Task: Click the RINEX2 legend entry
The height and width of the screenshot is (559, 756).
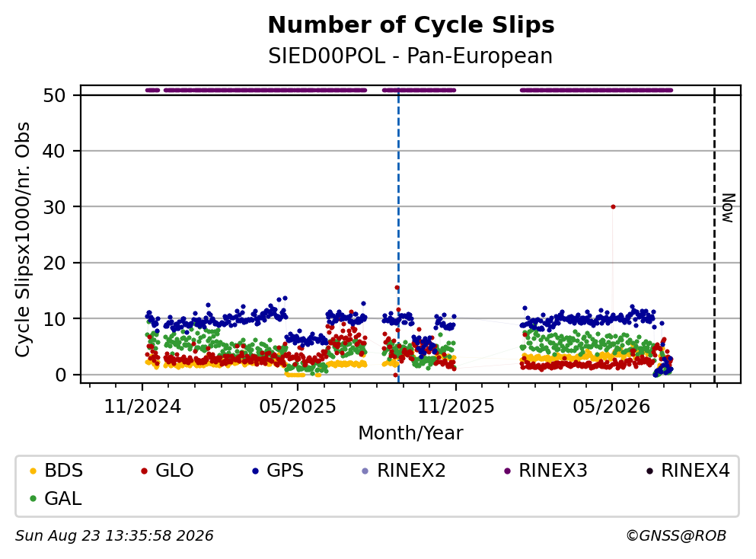Action: pos(404,470)
